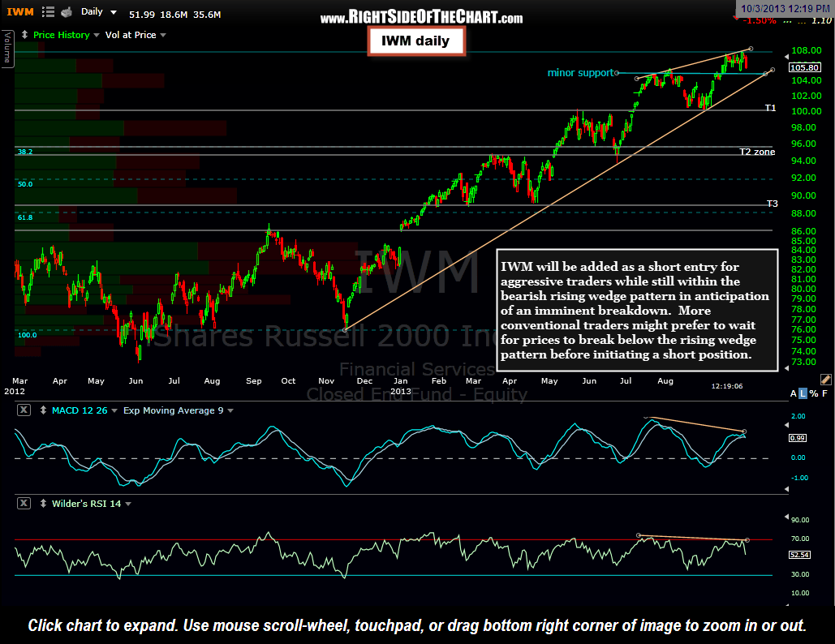Viewport: 835px width, 644px height.
Task: Select the wedge trendline start anchor at November low
Action: click(x=345, y=330)
